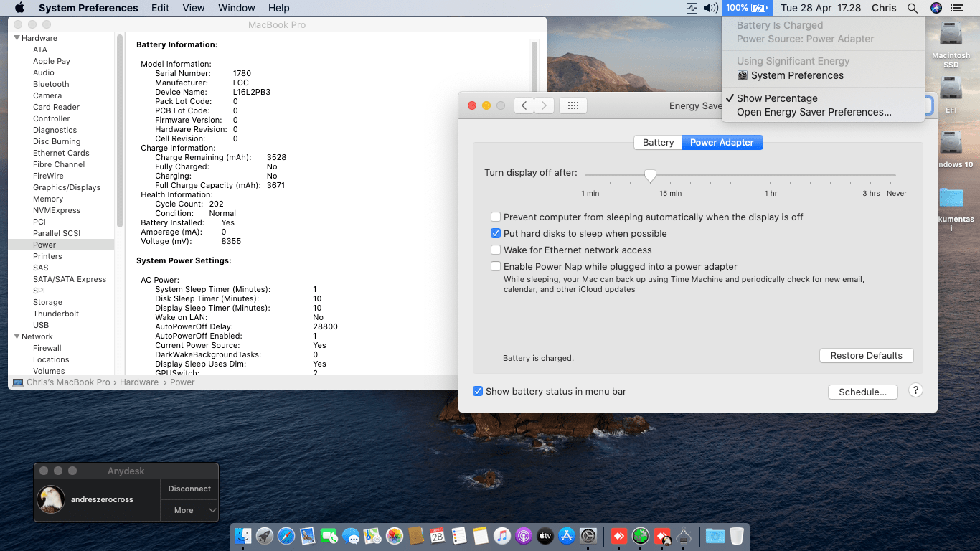Activate Siri from the menu bar
This screenshot has height=551, width=980.
point(936,8)
